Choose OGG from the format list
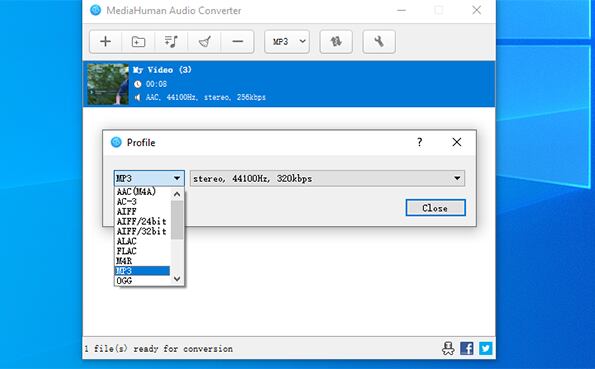 pyautogui.click(x=142, y=281)
